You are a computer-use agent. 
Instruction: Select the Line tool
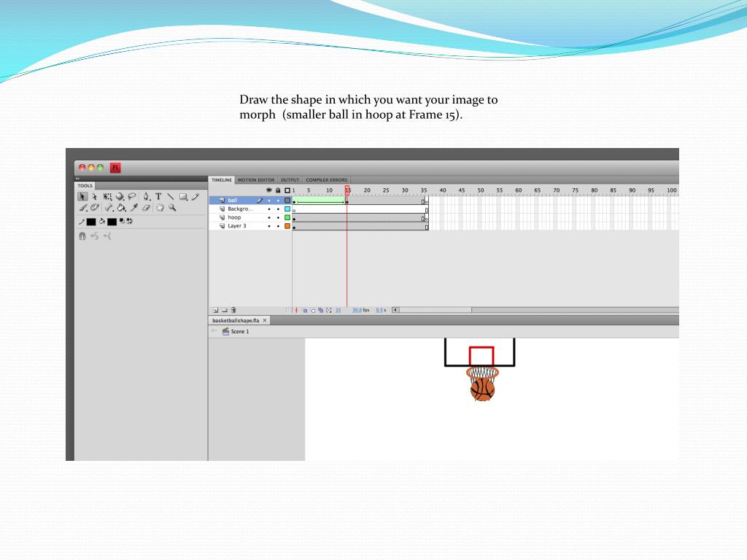(x=171, y=197)
